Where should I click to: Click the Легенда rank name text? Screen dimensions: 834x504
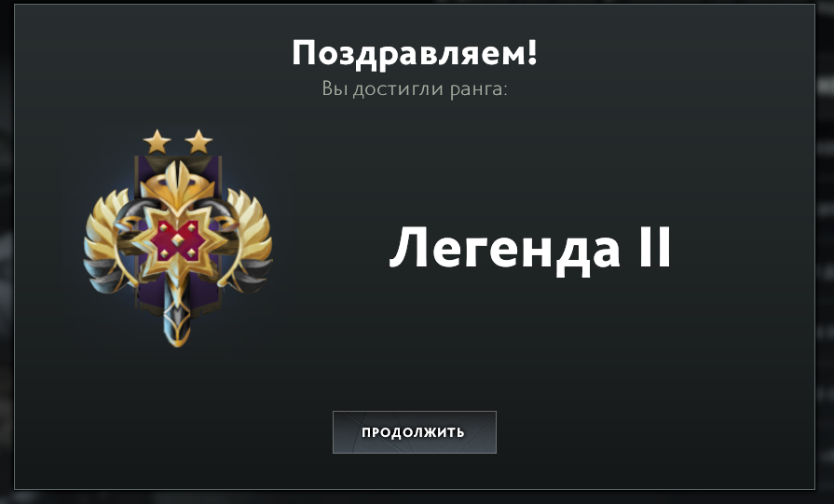(x=505, y=250)
